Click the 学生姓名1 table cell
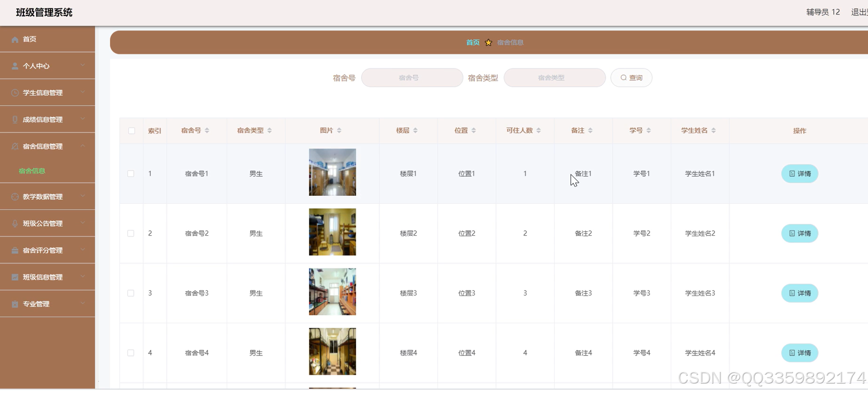868x393 pixels. click(700, 174)
